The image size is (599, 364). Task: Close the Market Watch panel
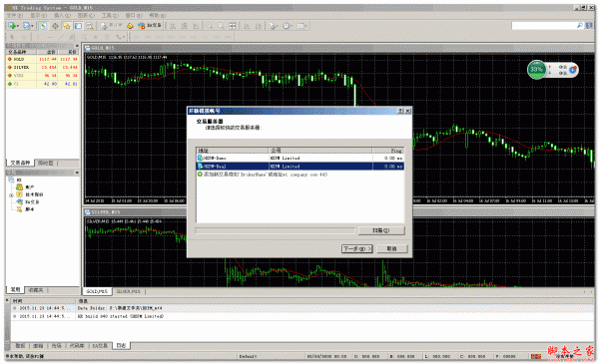coord(77,46)
